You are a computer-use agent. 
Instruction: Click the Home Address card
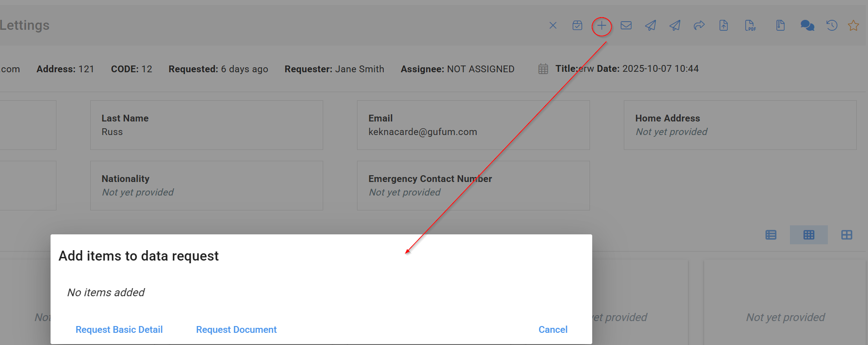pos(739,125)
